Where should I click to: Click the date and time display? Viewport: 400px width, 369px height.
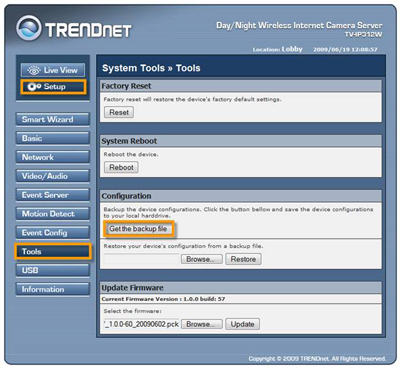pos(345,49)
